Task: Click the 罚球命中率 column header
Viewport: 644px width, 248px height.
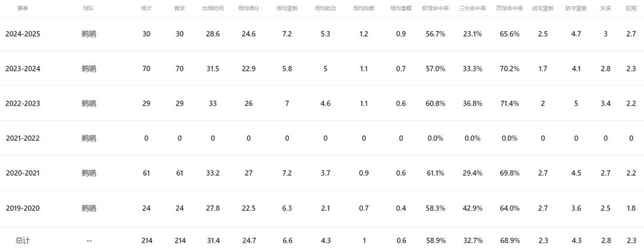Action: click(509, 9)
